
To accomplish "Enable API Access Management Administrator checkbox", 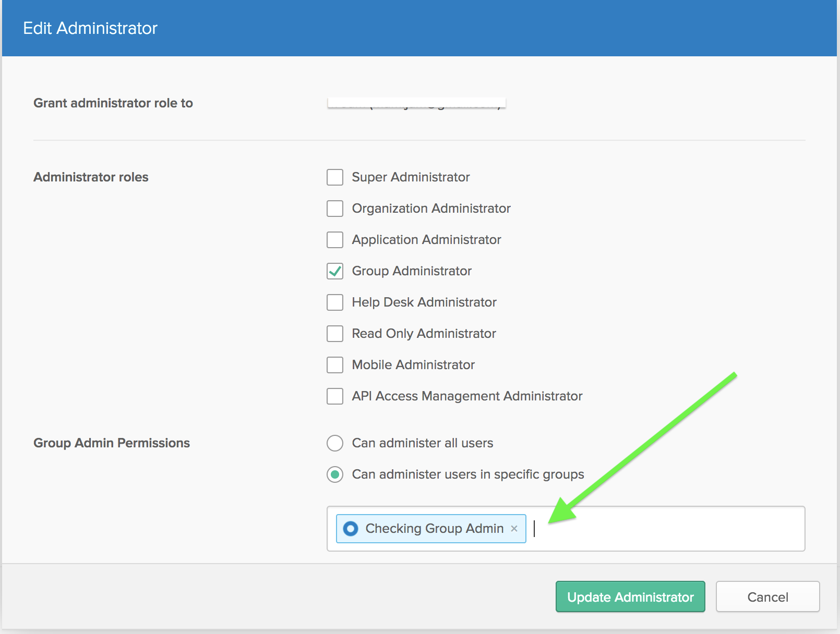I will point(335,396).
